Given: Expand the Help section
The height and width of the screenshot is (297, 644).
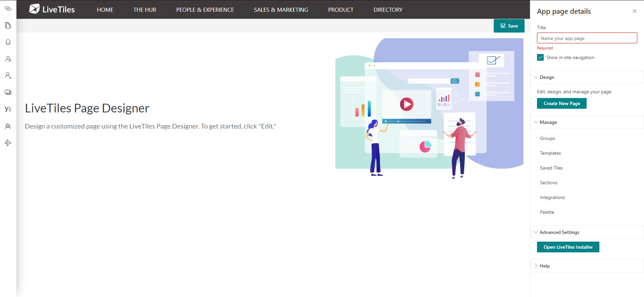Looking at the screenshot, I should click(587, 266).
